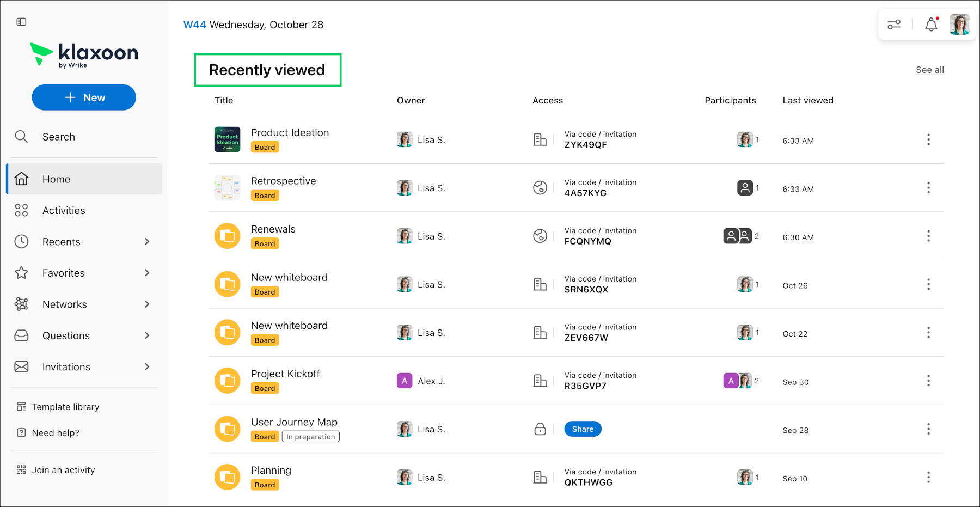This screenshot has height=507, width=980.
Task: Open the notifications bell
Action: pyautogui.click(x=932, y=25)
